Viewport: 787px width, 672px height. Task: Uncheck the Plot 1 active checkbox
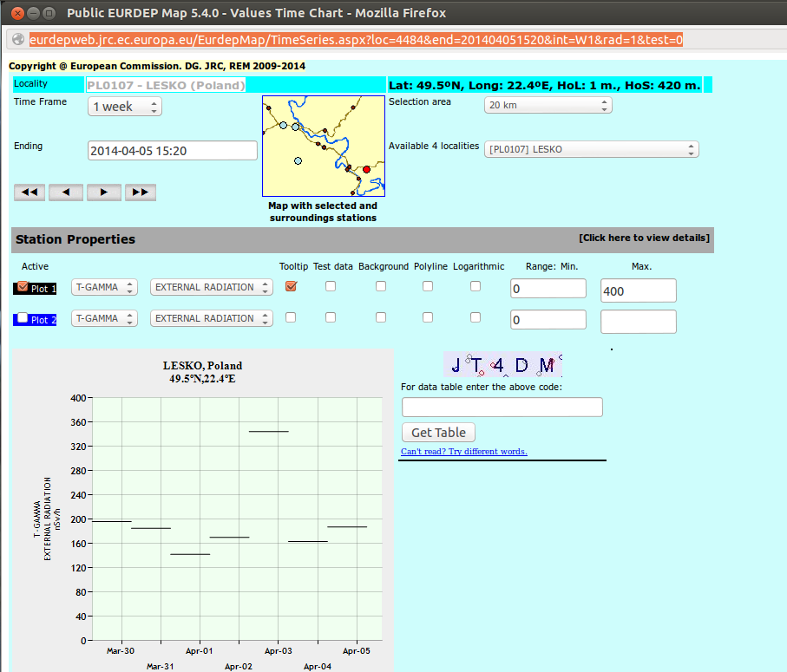23,288
